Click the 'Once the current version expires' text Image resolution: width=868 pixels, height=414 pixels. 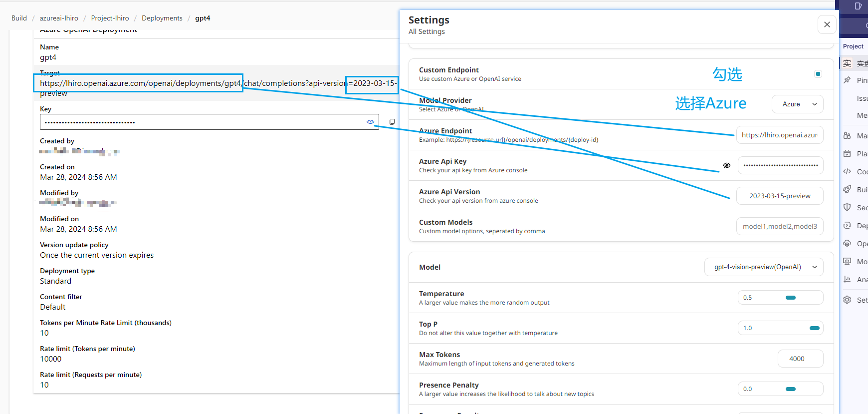[97, 255]
